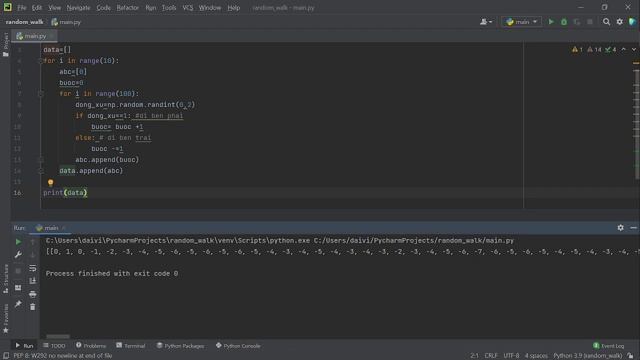Click the colorful JetBrains icon at the toolbar's end

tap(632, 22)
